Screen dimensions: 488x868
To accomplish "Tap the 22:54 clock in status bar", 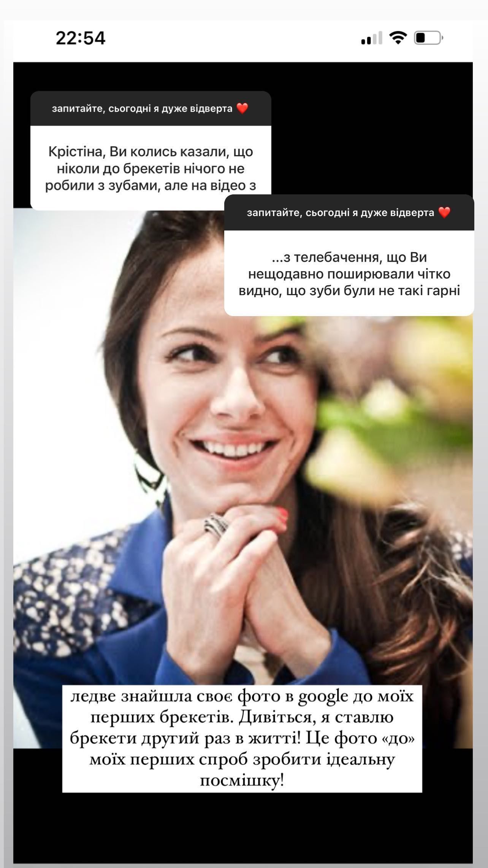I will [81, 38].
